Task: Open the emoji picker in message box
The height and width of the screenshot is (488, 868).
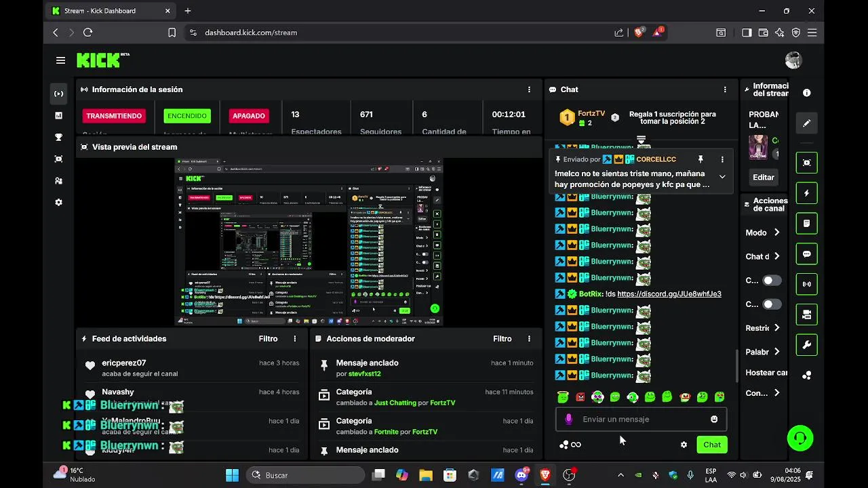Action: coord(714,420)
